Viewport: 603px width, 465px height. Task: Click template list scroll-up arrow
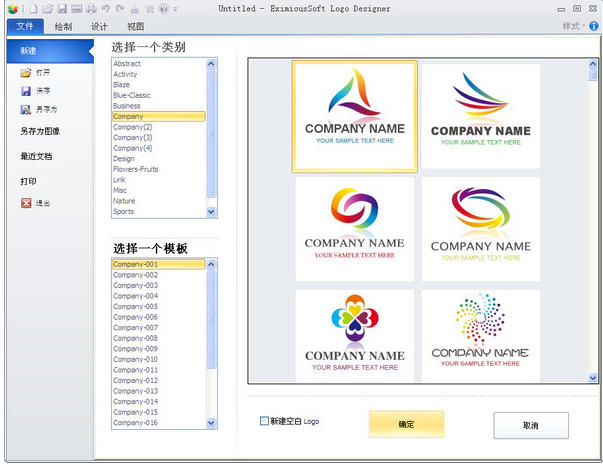pyautogui.click(x=211, y=264)
